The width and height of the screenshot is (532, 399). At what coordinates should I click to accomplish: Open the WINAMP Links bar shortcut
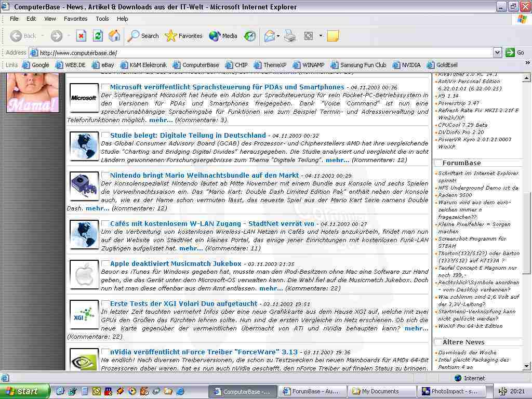pyautogui.click(x=309, y=65)
